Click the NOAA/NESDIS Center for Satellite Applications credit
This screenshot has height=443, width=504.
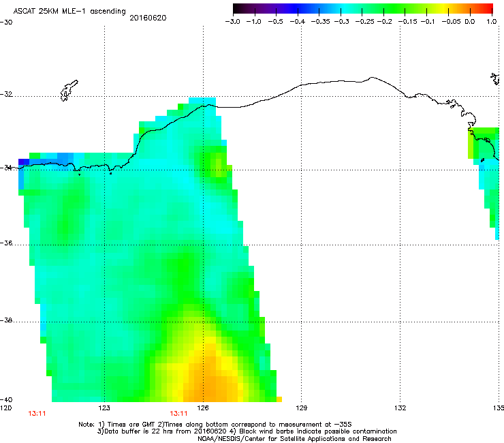click(294, 438)
